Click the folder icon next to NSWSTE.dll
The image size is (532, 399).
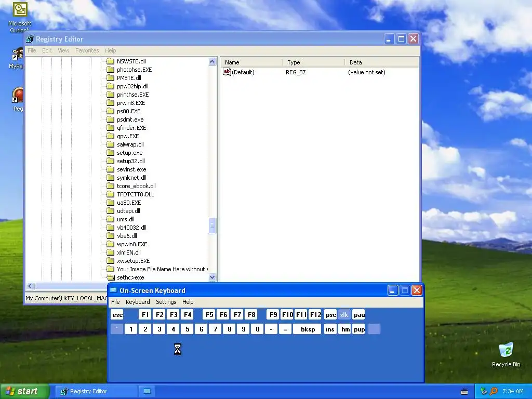click(x=110, y=61)
